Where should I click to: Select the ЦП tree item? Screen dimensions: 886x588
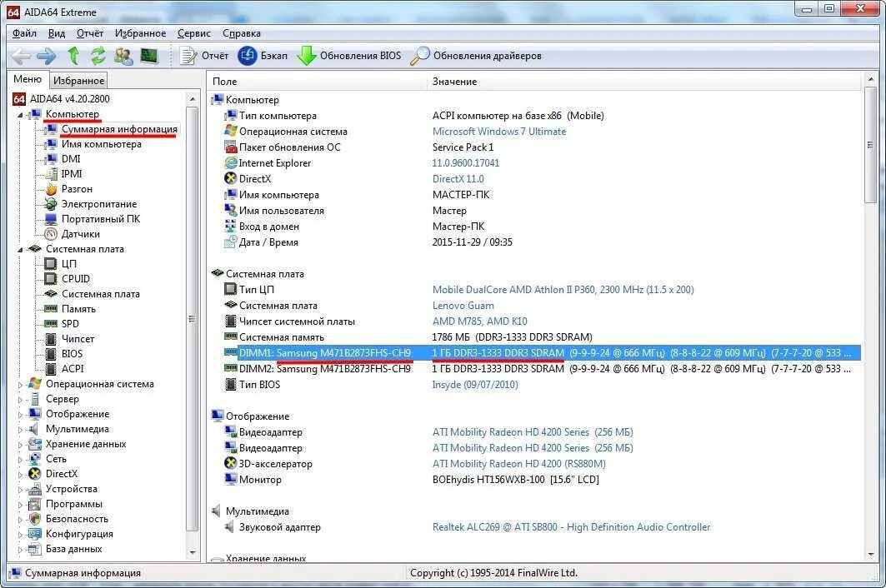[x=68, y=264]
